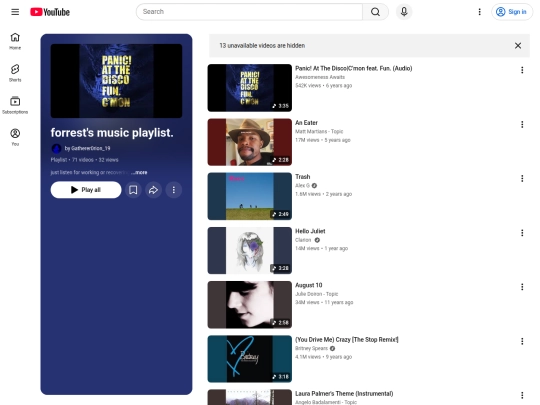Open Settings three-dot menu in header
The height and width of the screenshot is (405, 540).
coord(479,12)
